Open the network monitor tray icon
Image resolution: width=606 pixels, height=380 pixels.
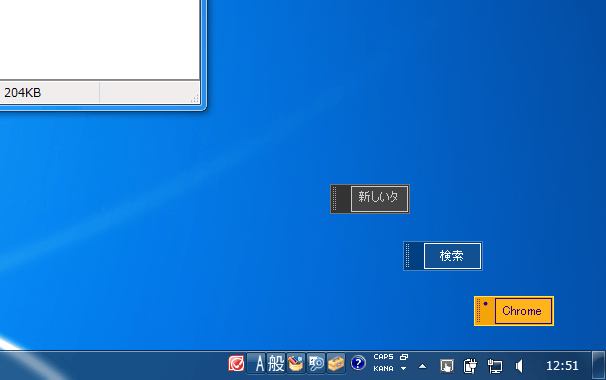pos(495,366)
